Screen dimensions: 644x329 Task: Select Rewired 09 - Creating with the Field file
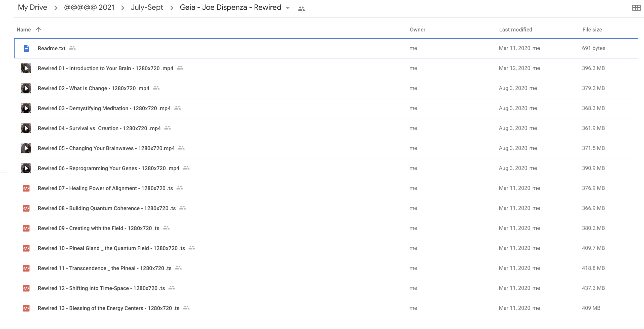coord(99,228)
